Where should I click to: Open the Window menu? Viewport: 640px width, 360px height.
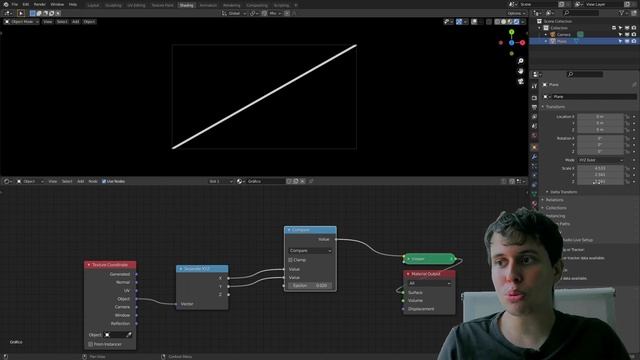click(57, 4)
